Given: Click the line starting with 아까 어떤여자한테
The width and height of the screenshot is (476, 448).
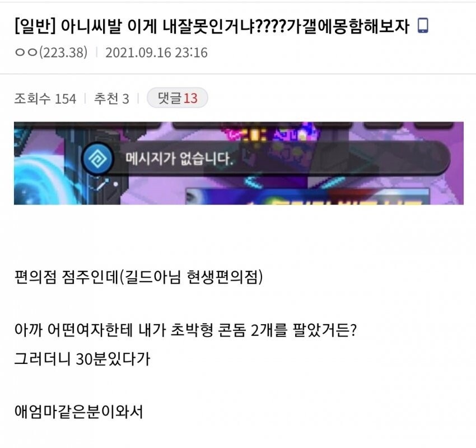Looking at the screenshot, I should (185, 330).
